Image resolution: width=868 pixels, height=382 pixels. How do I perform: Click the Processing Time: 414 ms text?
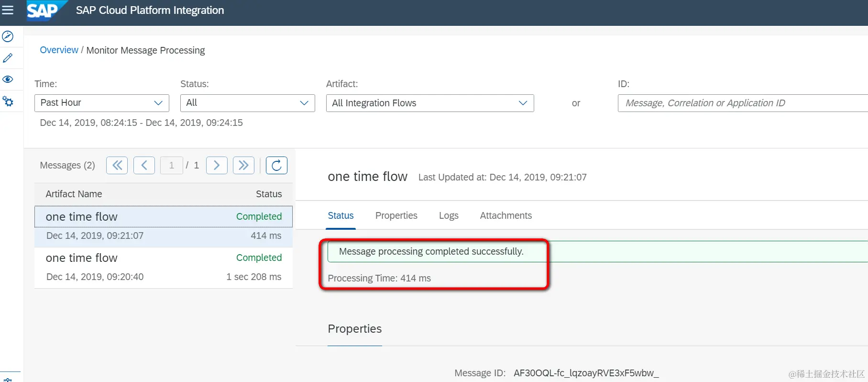click(x=379, y=278)
